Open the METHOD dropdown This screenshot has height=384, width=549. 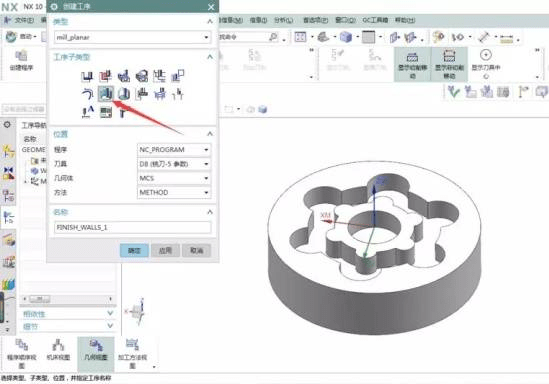(x=174, y=193)
